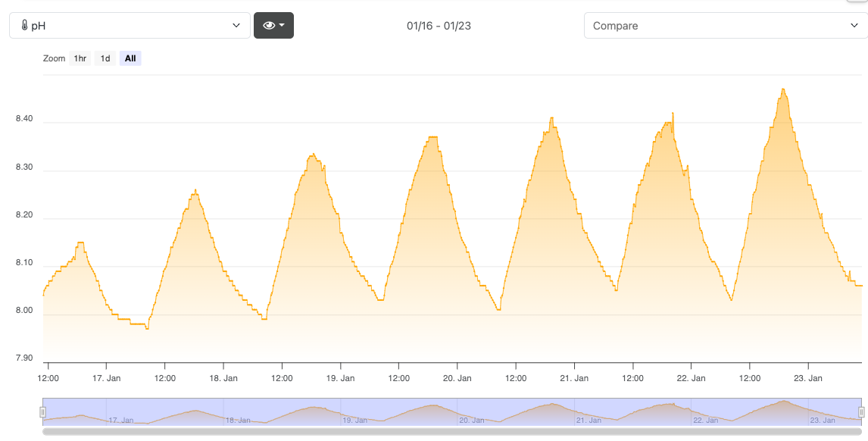Click the right navigator range handle
The height and width of the screenshot is (441, 868).
pos(861,411)
